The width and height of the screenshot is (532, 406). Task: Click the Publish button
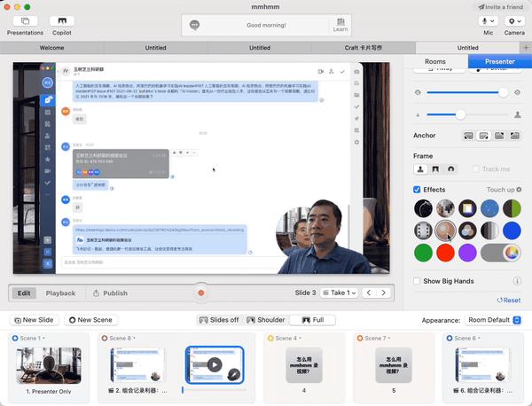tap(110, 293)
